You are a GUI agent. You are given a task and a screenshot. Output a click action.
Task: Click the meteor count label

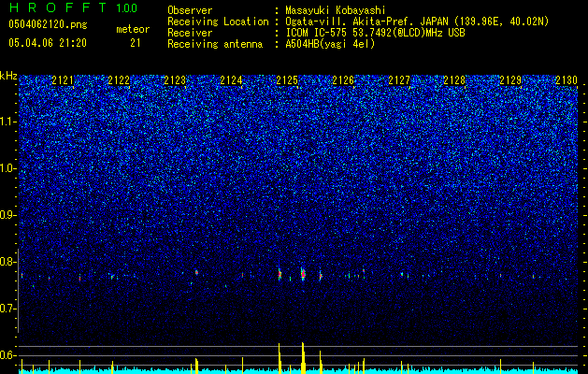tap(133, 29)
